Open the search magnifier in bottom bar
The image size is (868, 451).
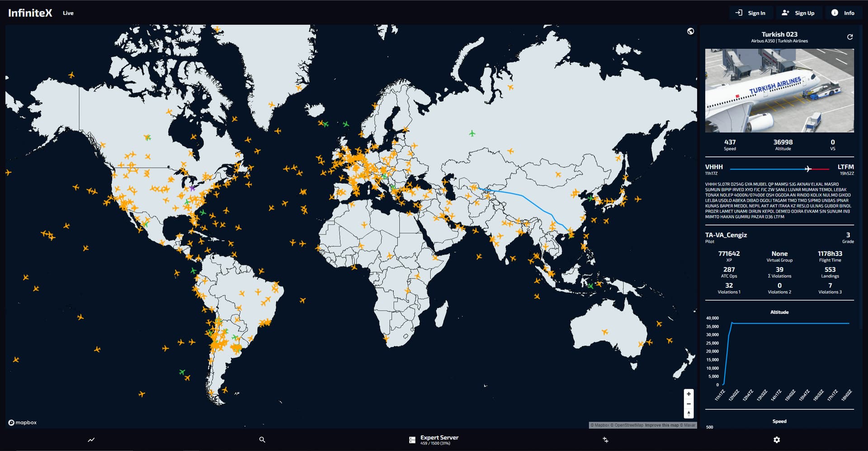point(262,440)
